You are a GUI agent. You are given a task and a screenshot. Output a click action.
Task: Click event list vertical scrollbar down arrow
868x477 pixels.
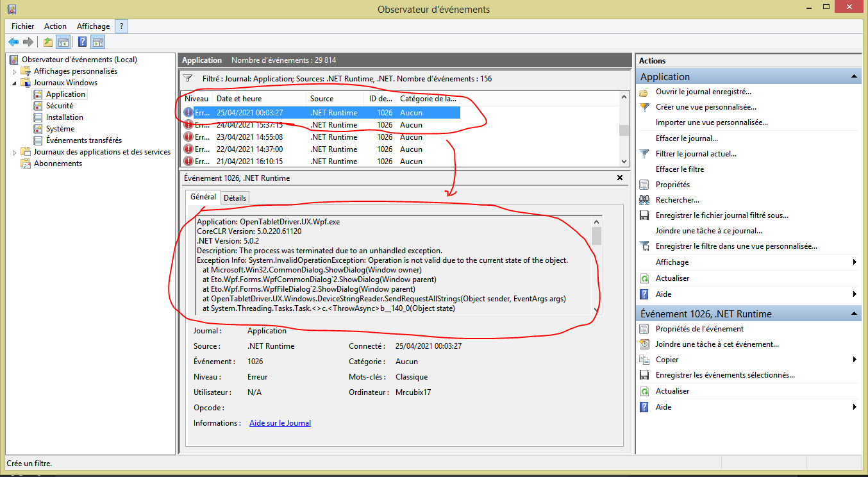coord(624,162)
